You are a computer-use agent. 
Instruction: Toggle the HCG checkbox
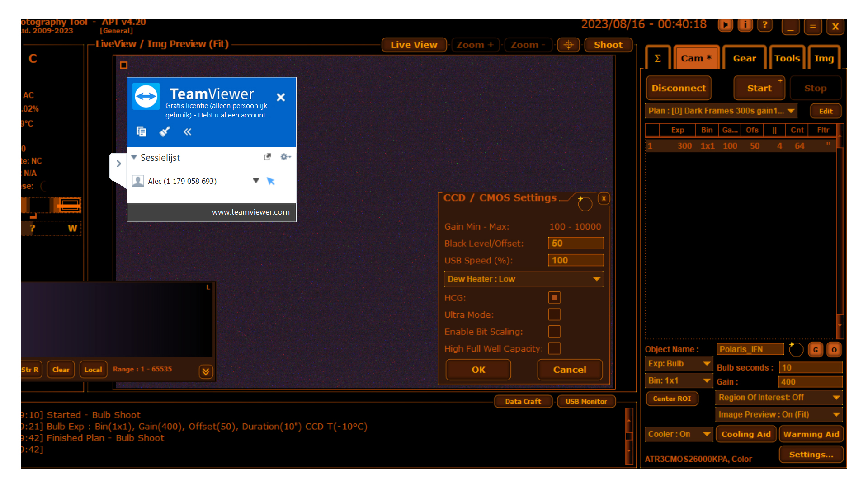pyautogui.click(x=554, y=298)
